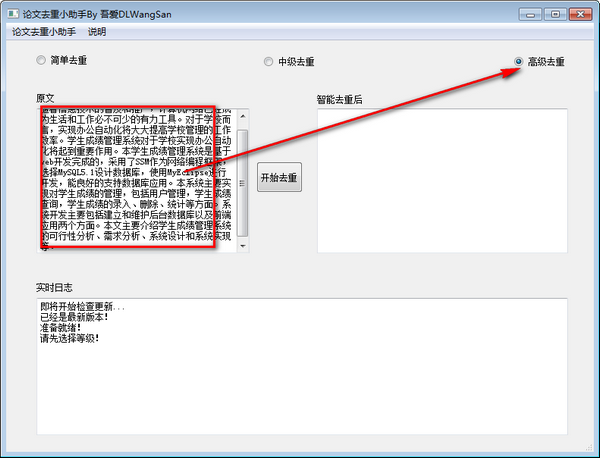
Task: Click the scroll down arrow of 原文 box
Action: (242, 246)
